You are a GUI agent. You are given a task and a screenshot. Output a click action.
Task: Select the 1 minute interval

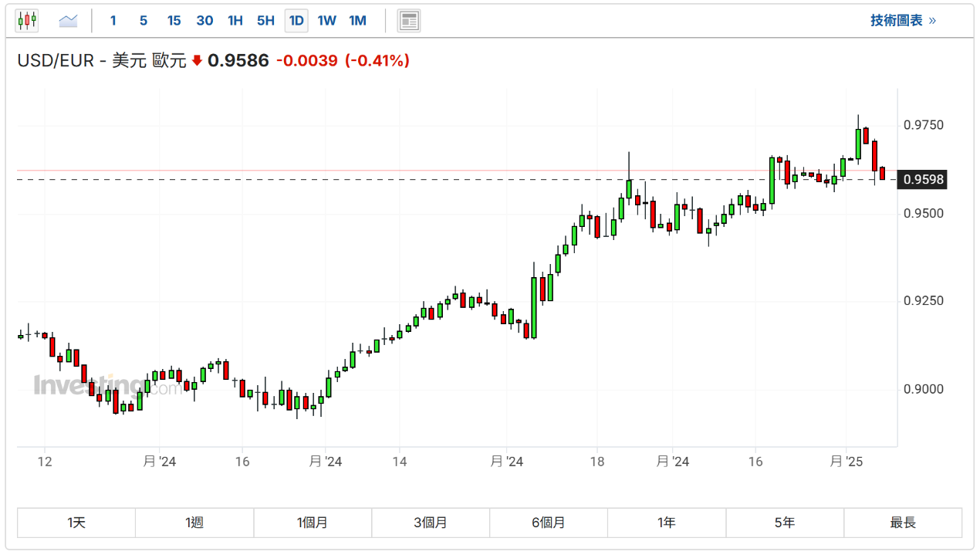click(x=113, y=21)
